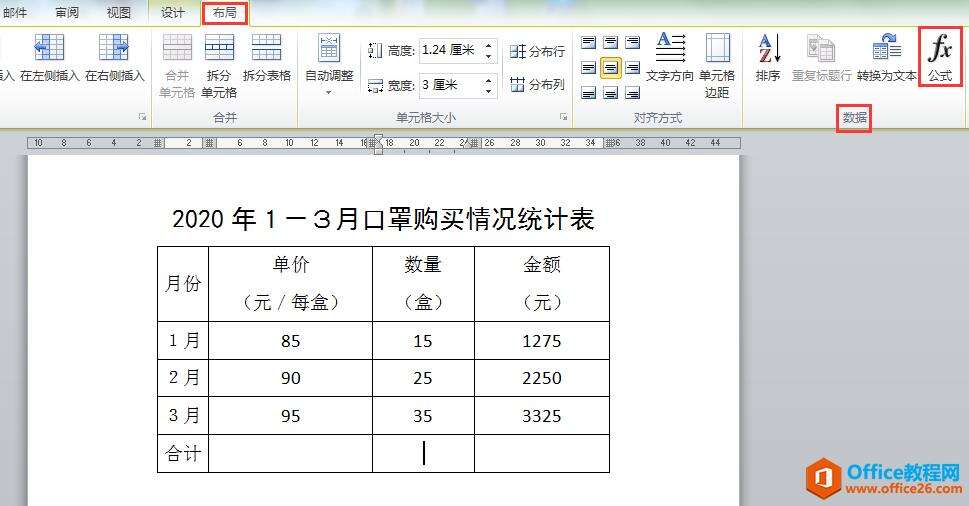
Task: Select align top left icon
Action: coord(589,42)
